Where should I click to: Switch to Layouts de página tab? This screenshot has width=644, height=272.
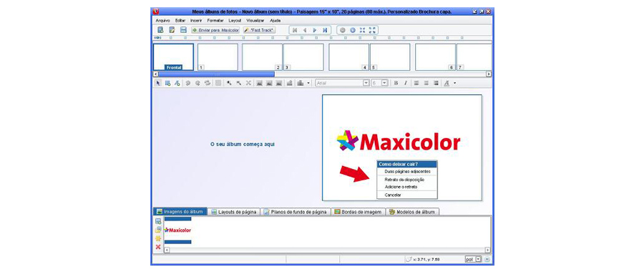click(235, 212)
